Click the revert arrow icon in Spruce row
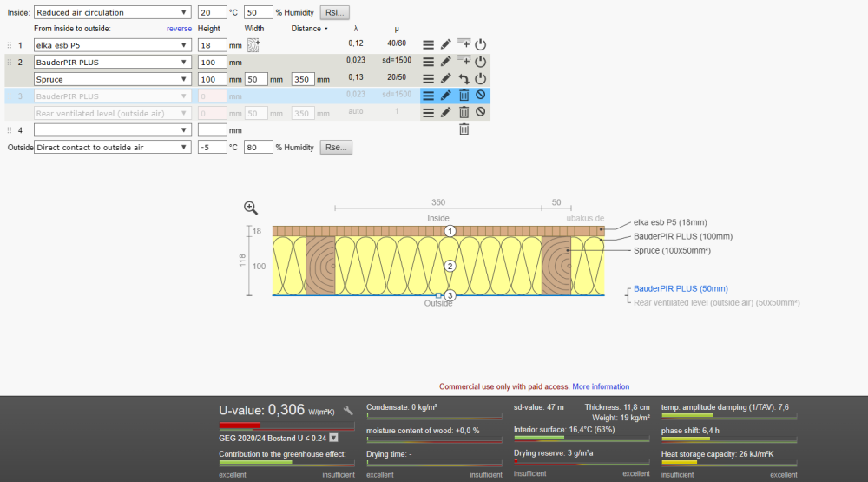Viewport: 868px width, 482px height. [464, 79]
